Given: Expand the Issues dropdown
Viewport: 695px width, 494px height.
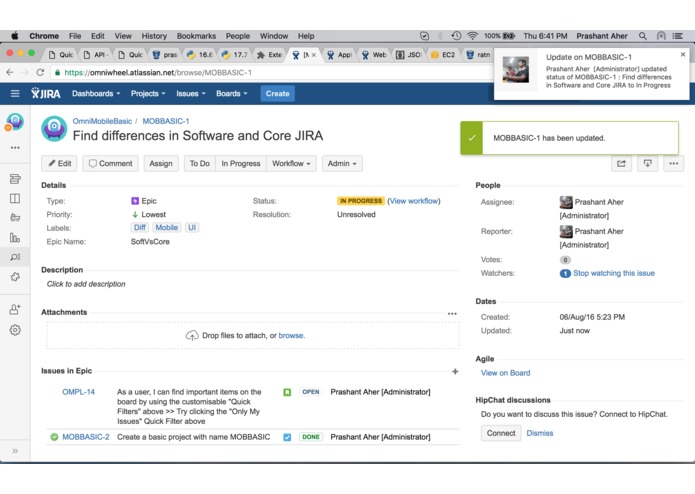Looking at the screenshot, I should (191, 93).
